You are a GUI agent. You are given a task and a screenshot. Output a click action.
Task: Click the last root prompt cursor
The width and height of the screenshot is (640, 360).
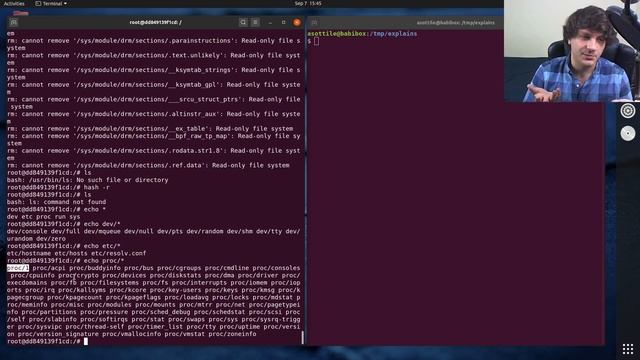86,341
